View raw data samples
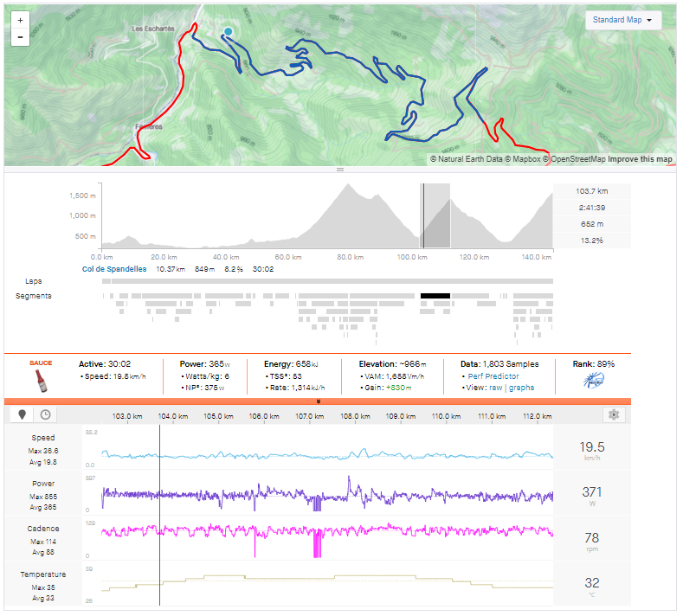Viewport: 683px width, 616px height. [494, 388]
